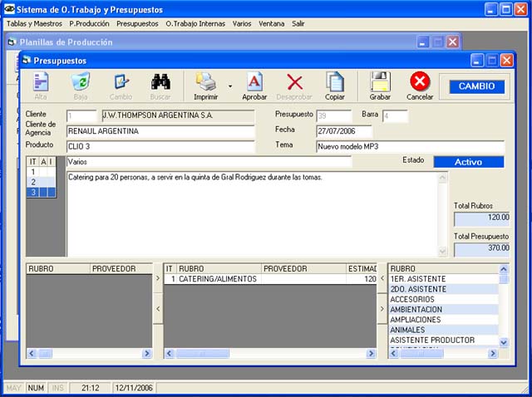Image resolution: width=532 pixels, height=397 pixels.
Task: Open the Presupuestos menu
Action: (x=137, y=24)
